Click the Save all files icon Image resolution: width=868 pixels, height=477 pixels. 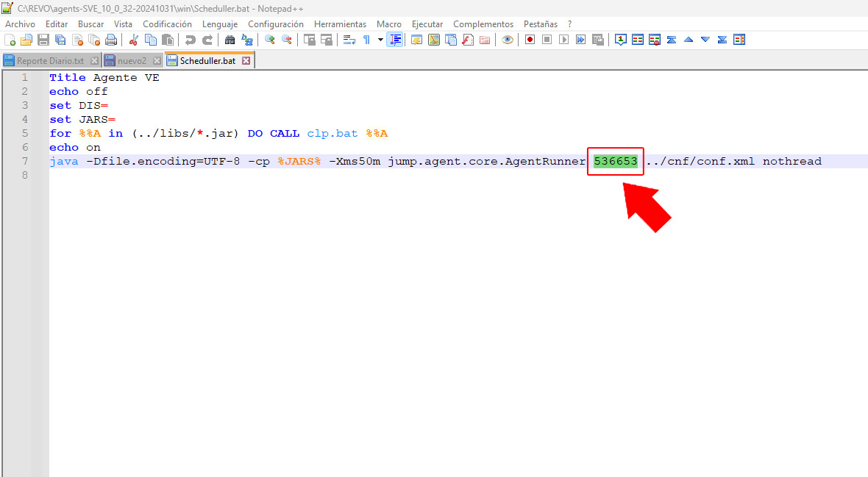coord(60,40)
